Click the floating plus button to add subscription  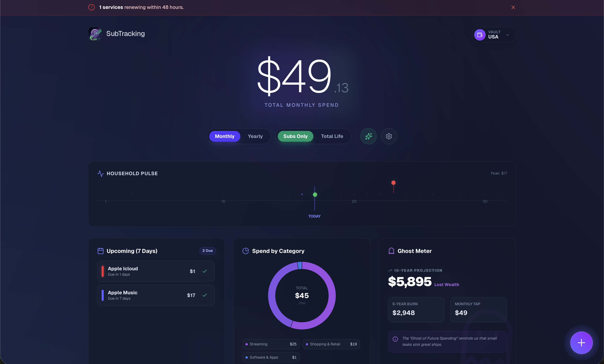coord(581,343)
